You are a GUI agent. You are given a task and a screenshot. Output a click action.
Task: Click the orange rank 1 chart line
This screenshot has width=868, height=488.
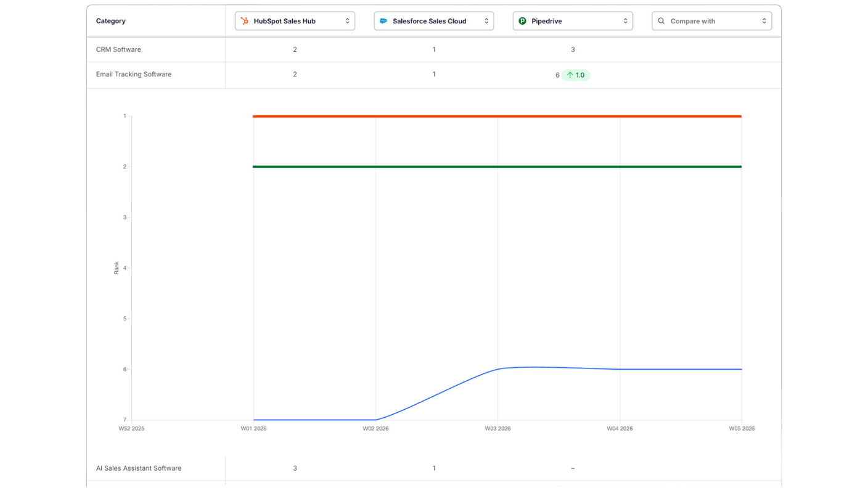click(x=497, y=116)
